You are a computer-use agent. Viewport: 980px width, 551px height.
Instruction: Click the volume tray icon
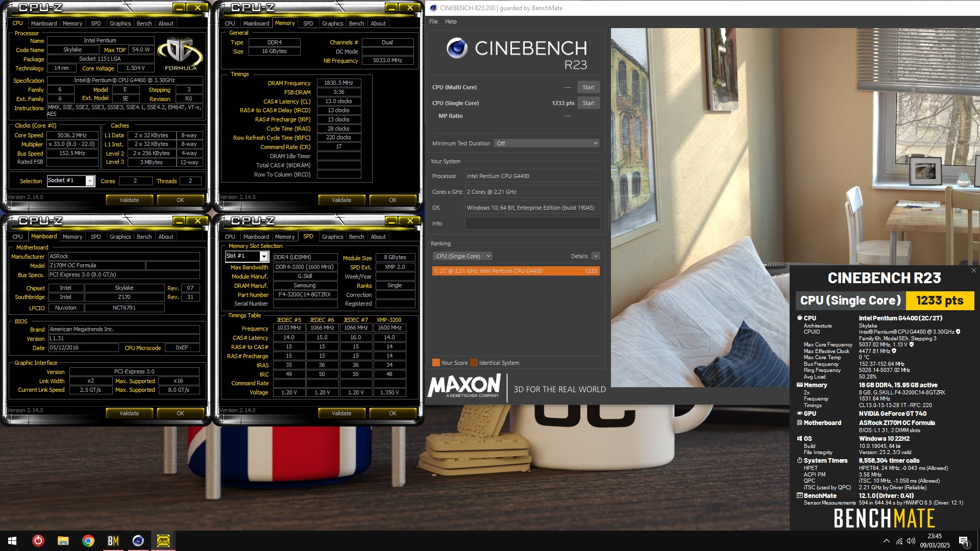[x=911, y=541]
